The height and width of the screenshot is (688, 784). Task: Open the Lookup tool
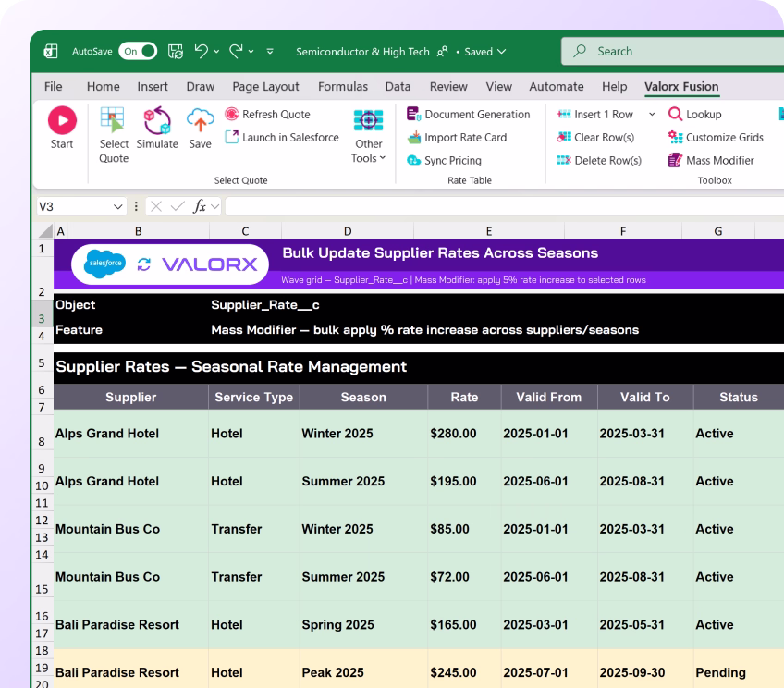click(694, 114)
